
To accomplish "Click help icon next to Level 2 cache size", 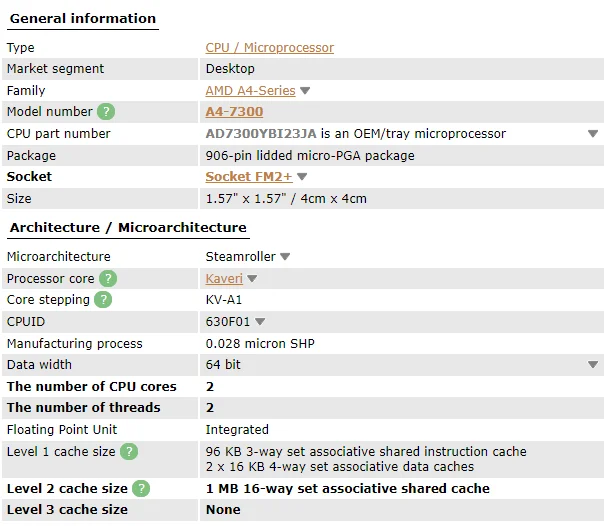I will point(141,488).
